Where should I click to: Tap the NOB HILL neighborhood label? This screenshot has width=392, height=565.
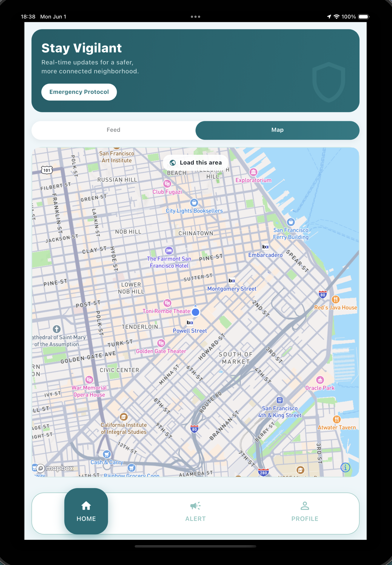point(128,232)
